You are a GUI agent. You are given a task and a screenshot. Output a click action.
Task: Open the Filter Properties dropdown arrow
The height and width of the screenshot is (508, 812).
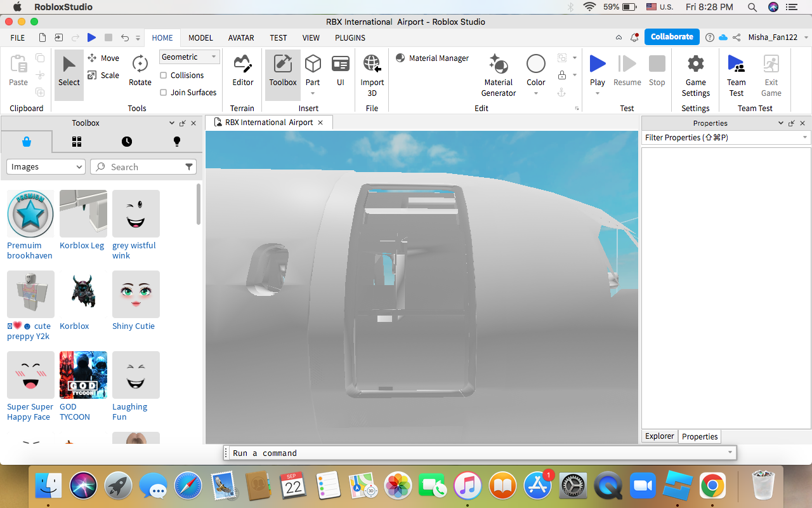click(805, 138)
